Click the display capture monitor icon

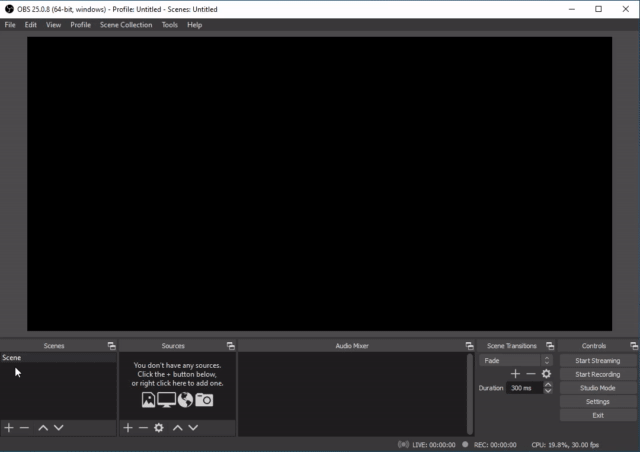coord(167,400)
